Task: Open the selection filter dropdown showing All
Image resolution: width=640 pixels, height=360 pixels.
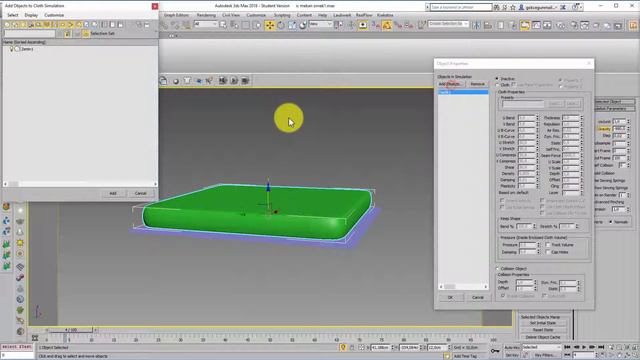Action: coord(206,24)
